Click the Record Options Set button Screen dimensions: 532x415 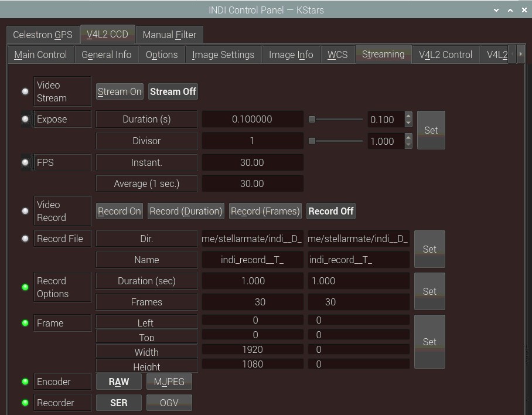coord(429,291)
